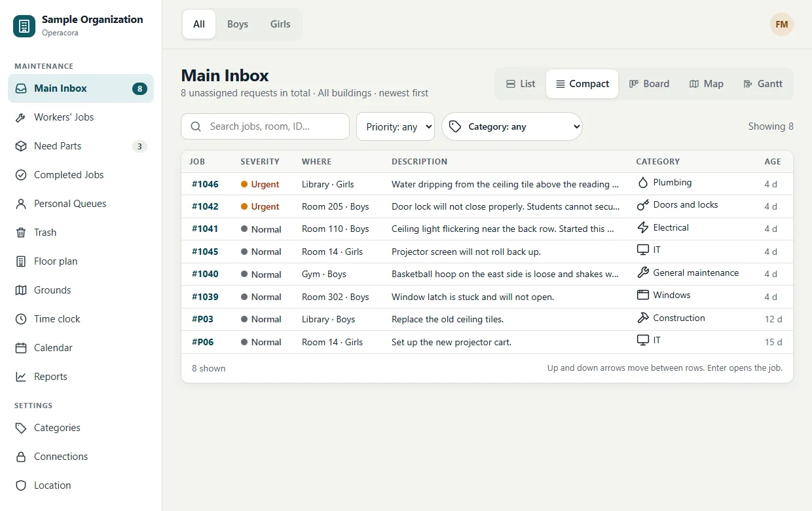Switch to Board view
The height and width of the screenshot is (511, 812).
click(x=649, y=84)
